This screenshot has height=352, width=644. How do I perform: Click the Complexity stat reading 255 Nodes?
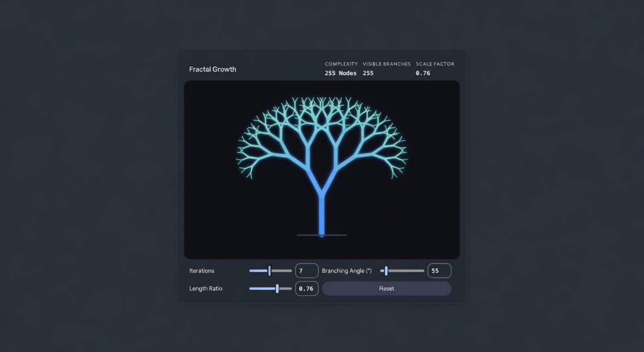341,73
